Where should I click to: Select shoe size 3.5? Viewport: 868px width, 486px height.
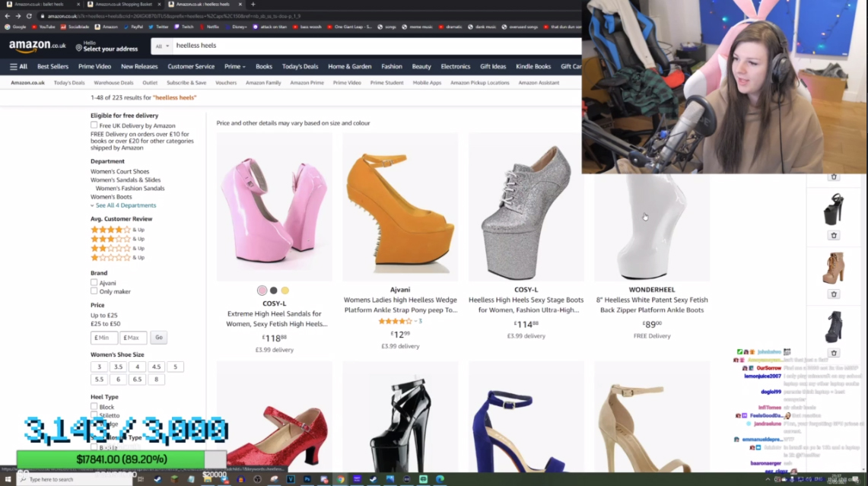click(x=118, y=367)
